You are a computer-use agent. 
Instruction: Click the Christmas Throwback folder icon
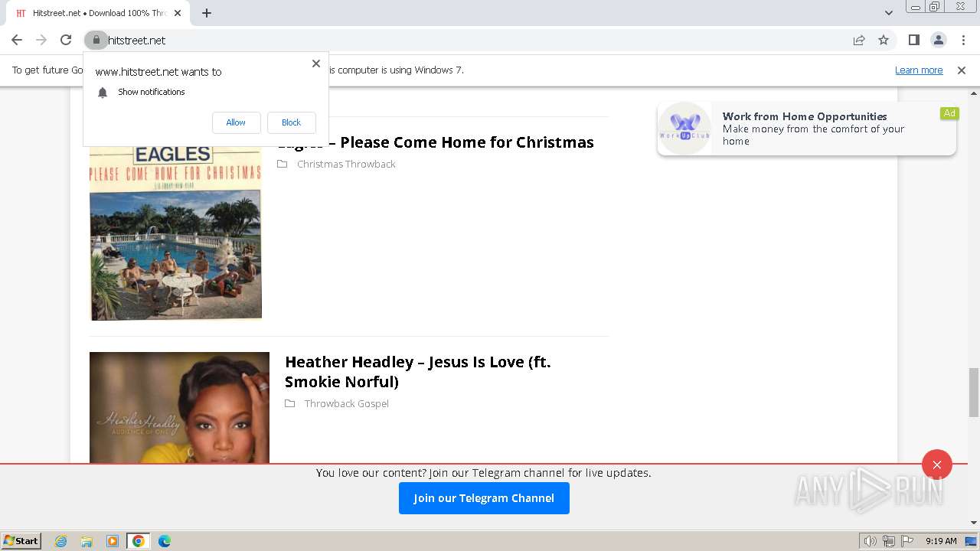pos(282,164)
